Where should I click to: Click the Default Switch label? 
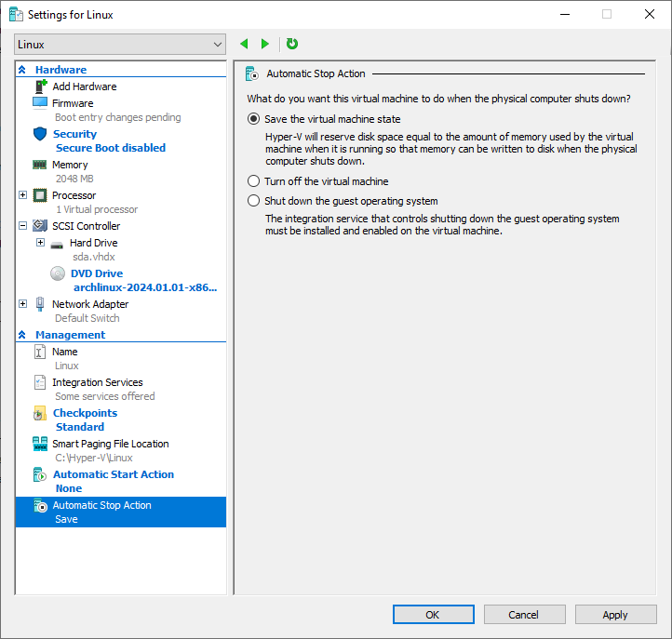click(87, 318)
